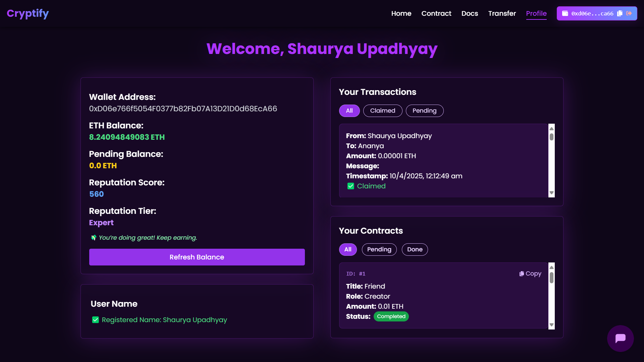Filter transactions by Claimed
Viewport: 644px width, 362px height.
(382, 111)
